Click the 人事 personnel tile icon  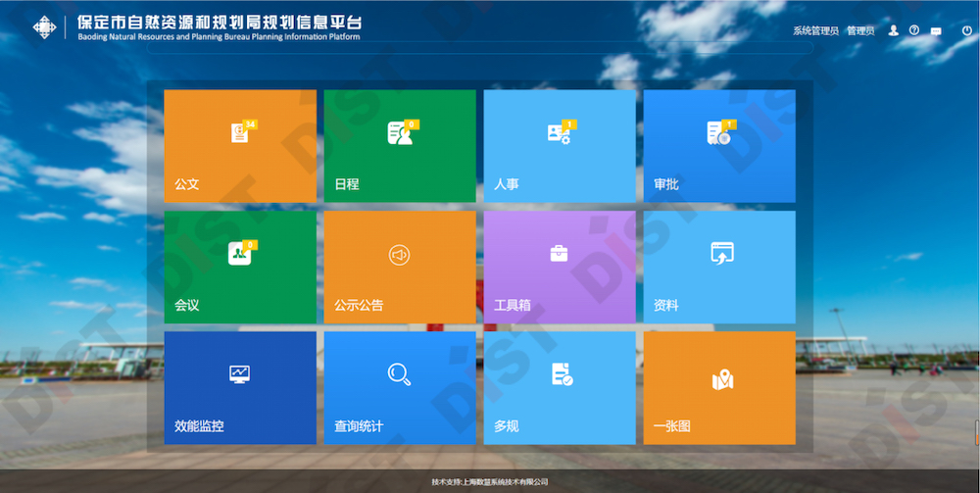pyautogui.click(x=559, y=133)
